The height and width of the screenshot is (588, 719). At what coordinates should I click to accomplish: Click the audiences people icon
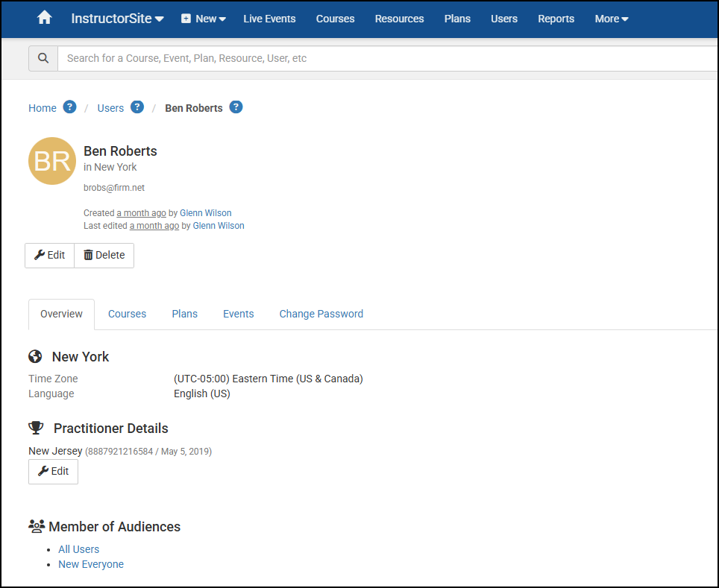[x=37, y=526]
